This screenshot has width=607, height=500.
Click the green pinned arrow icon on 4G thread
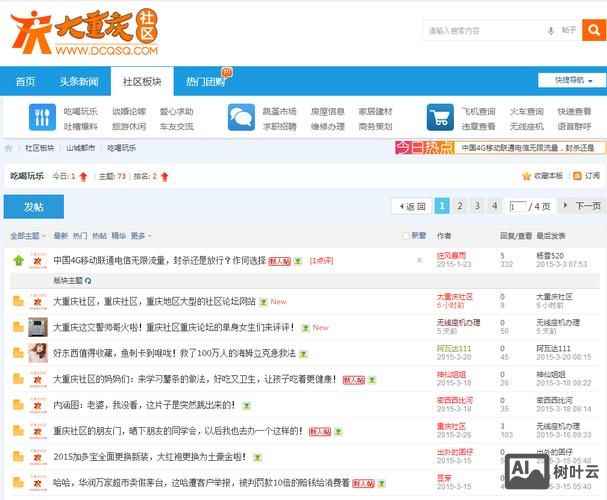tap(19, 260)
